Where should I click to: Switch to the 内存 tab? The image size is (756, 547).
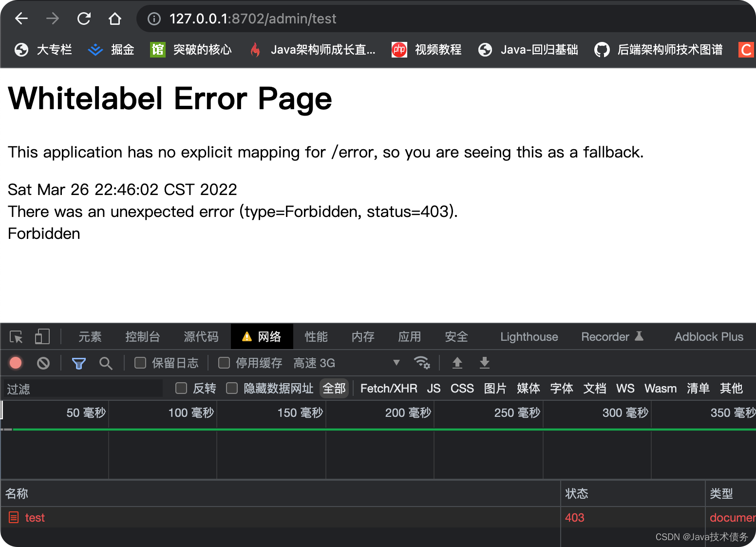(363, 337)
